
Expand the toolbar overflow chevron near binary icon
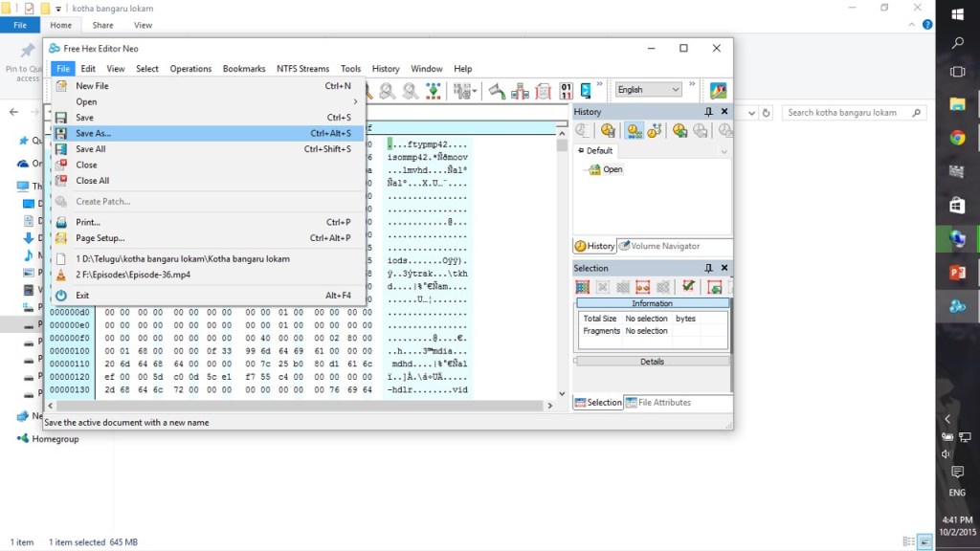tap(600, 84)
